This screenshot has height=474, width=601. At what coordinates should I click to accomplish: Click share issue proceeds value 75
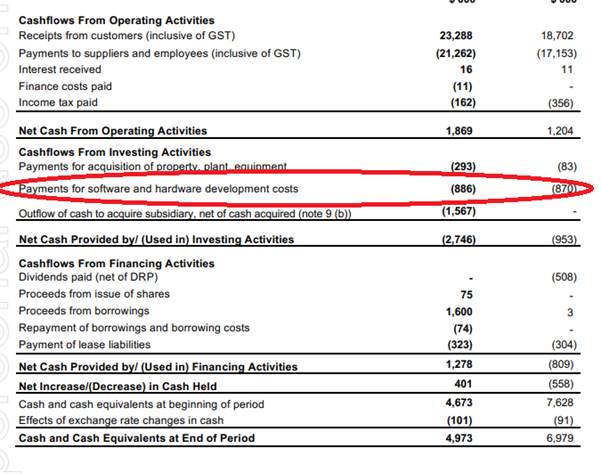click(466, 294)
